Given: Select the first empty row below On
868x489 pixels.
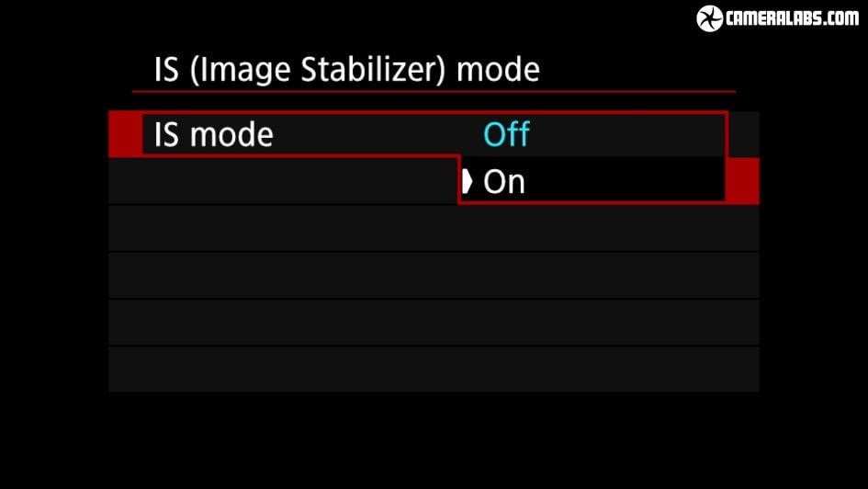Looking at the screenshot, I should (434, 228).
